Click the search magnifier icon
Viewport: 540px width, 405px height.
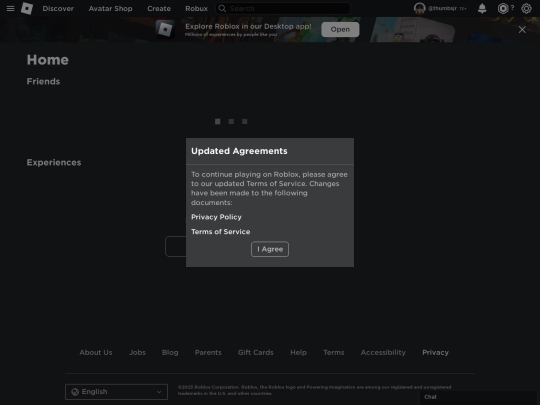[x=222, y=8]
